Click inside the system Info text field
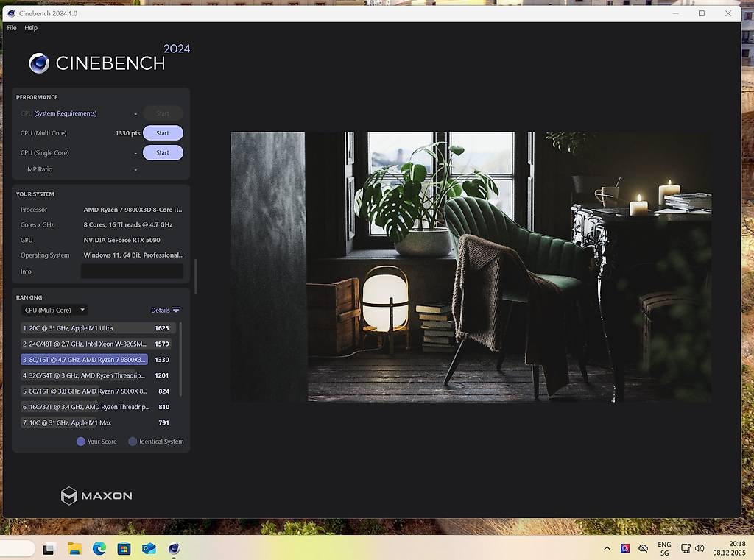 (132, 272)
